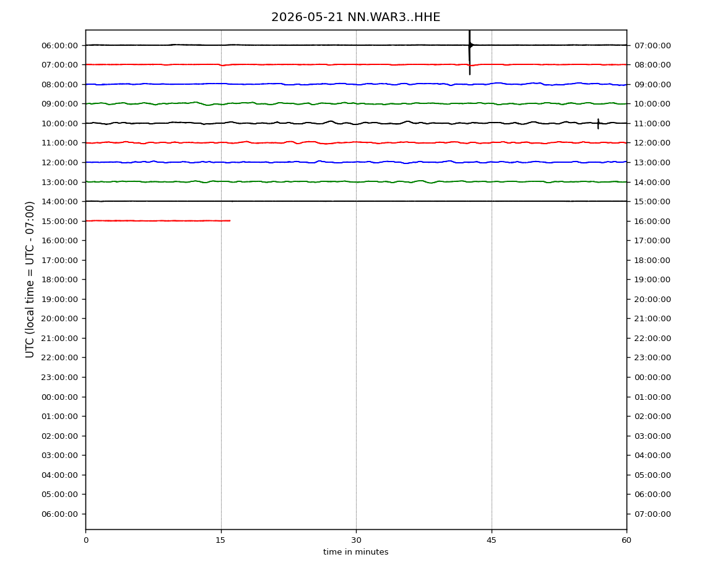Click the green 13:00:00 trace line

(356, 181)
